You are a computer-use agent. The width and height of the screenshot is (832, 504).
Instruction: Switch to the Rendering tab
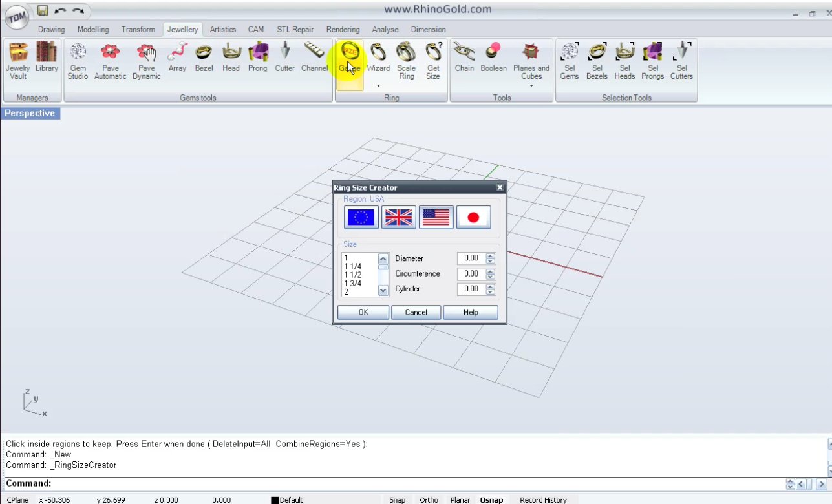(343, 29)
